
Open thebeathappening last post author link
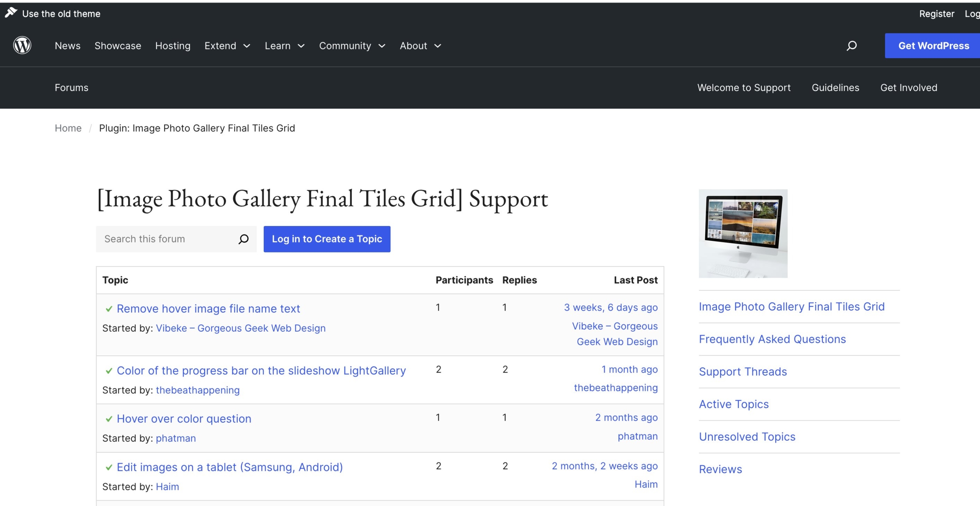(x=616, y=388)
